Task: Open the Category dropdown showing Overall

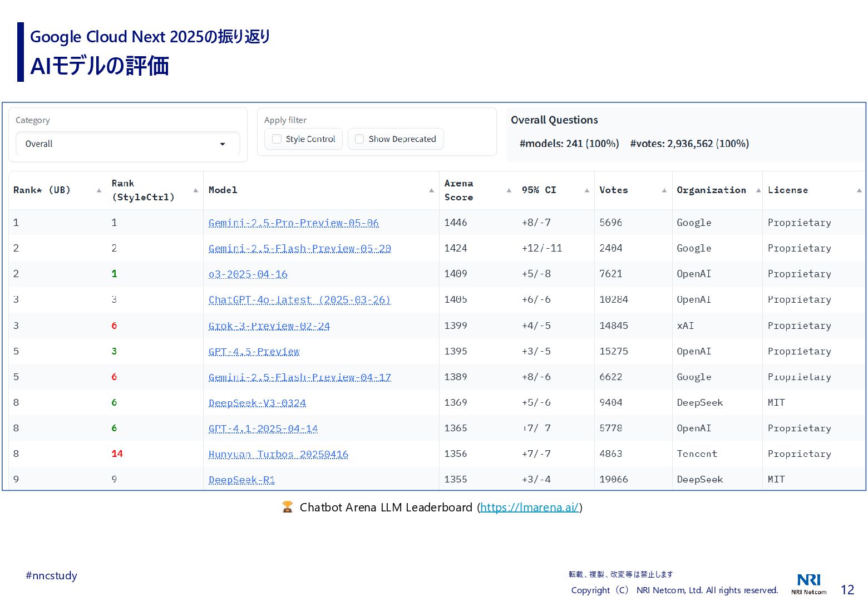Action: click(127, 144)
